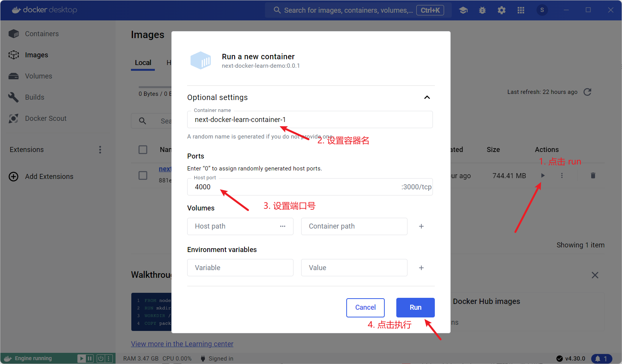Pause the Docker engine in status bar
Viewport: 622px width, 364px height.
(x=90, y=359)
